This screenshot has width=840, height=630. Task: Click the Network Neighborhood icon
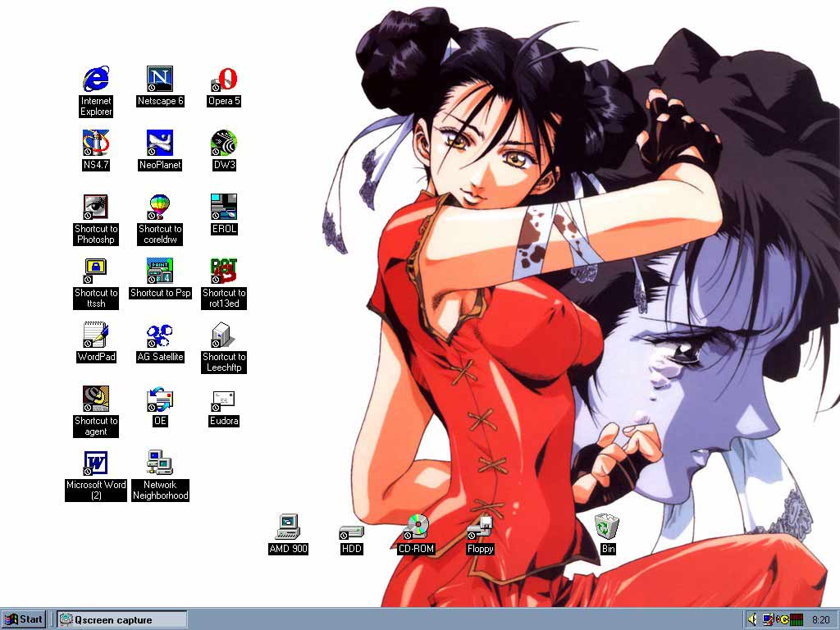(x=160, y=463)
